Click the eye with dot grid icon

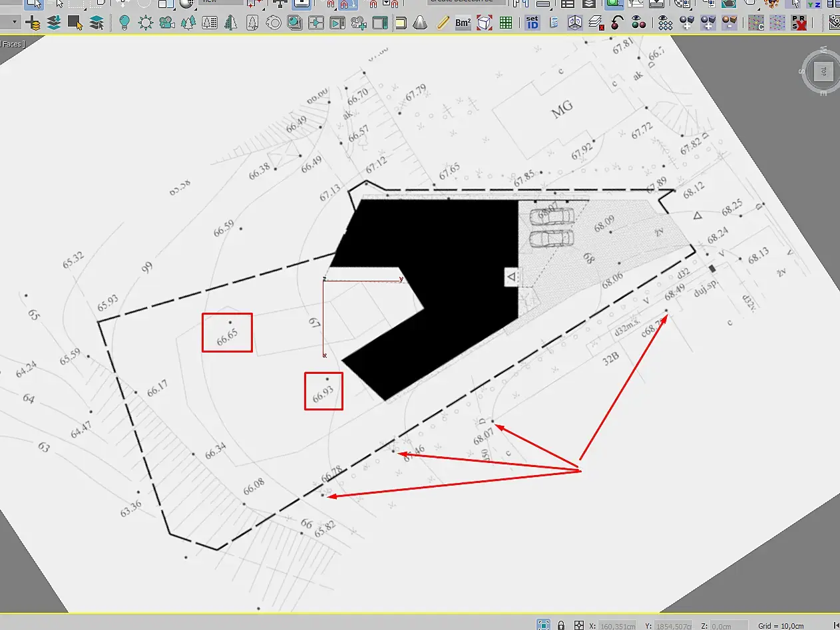tap(665, 24)
